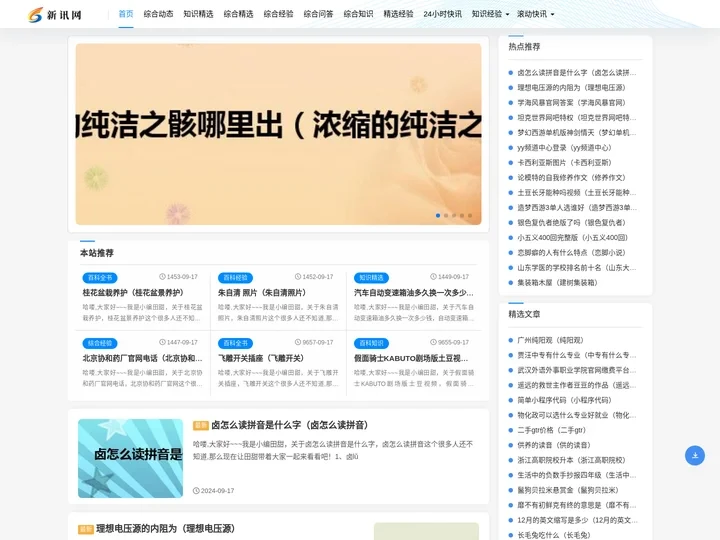Viewport: 720px width, 540px height.
Task: Open headline 卤怎么读拼音是什么字
Action: click(290, 425)
